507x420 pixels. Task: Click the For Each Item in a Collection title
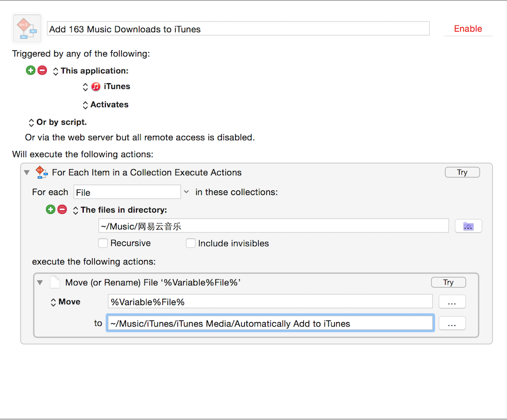(x=147, y=172)
